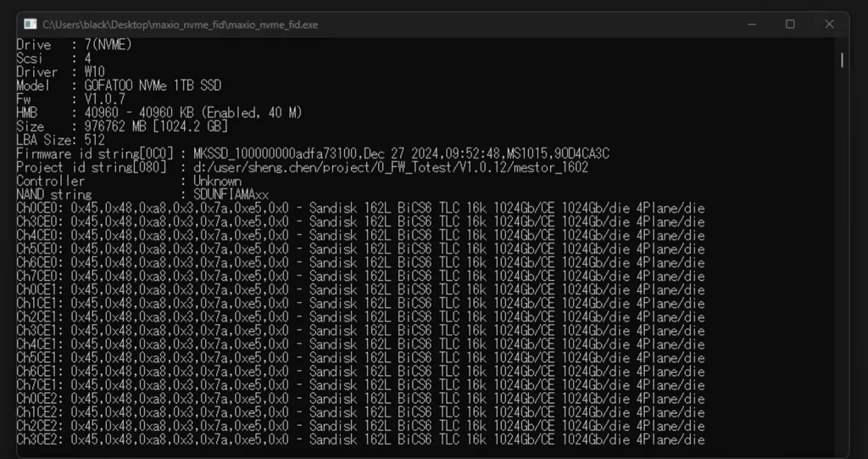
Task: Click the Ch7CE1 NAND row
Action: tap(360, 384)
